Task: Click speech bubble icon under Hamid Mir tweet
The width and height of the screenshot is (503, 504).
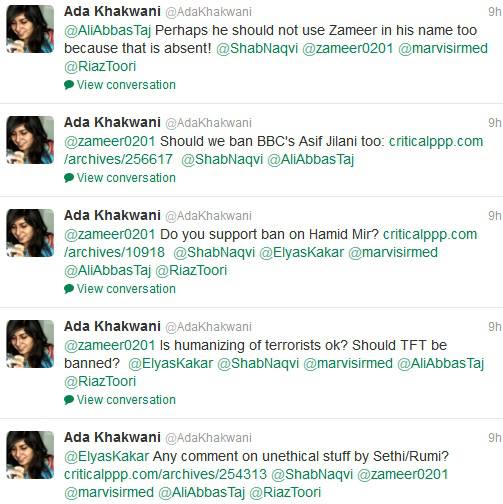Action: click(x=69, y=289)
